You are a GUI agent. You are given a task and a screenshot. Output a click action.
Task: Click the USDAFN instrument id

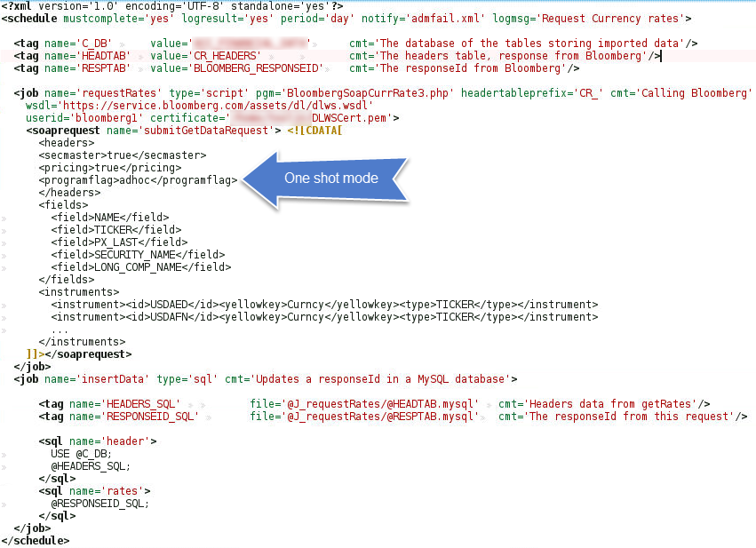pyautogui.click(x=169, y=318)
